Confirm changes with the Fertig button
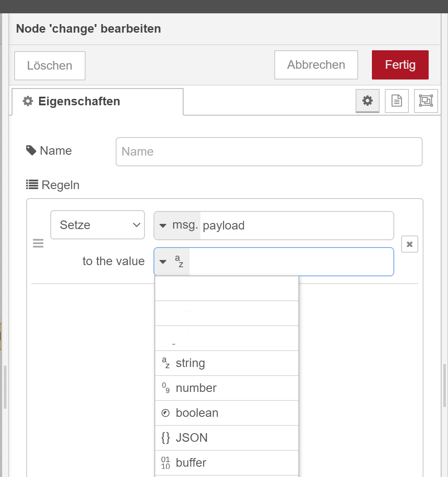 (x=400, y=65)
